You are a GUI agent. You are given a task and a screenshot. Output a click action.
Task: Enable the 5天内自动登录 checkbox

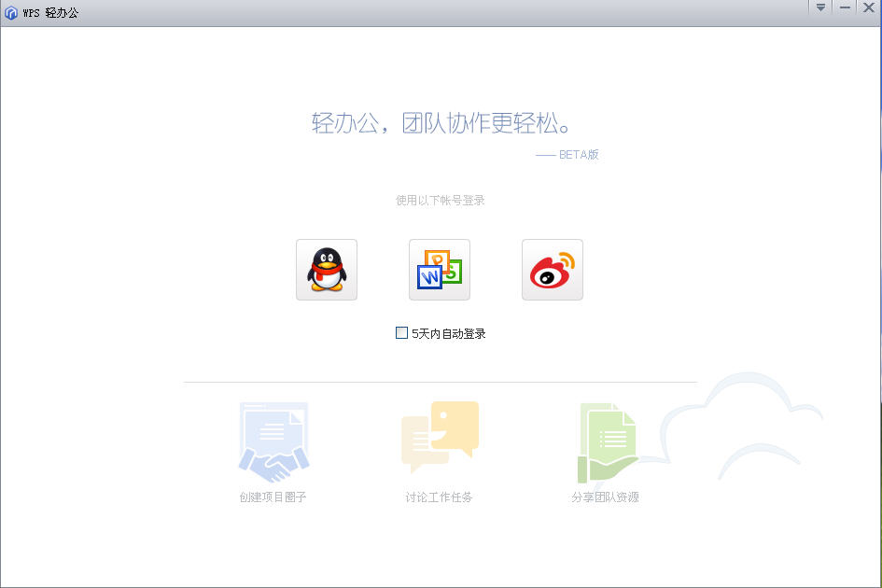tap(402, 333)
